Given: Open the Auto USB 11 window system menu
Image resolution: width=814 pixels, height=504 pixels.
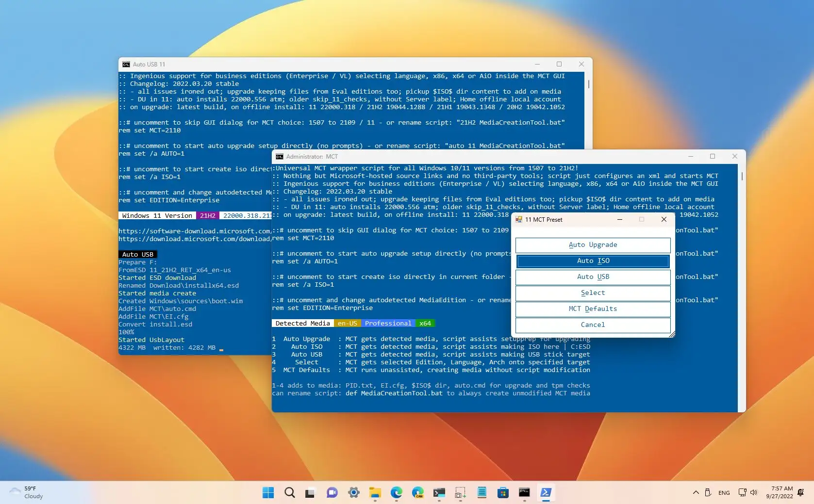Looking at the screenshot, I should tap(125, 64).
